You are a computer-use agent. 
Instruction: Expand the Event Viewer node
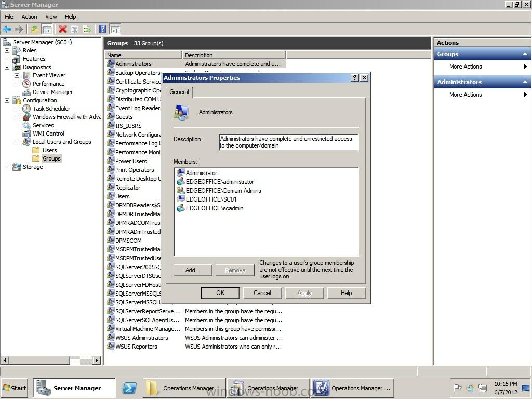tap(17, 75)
